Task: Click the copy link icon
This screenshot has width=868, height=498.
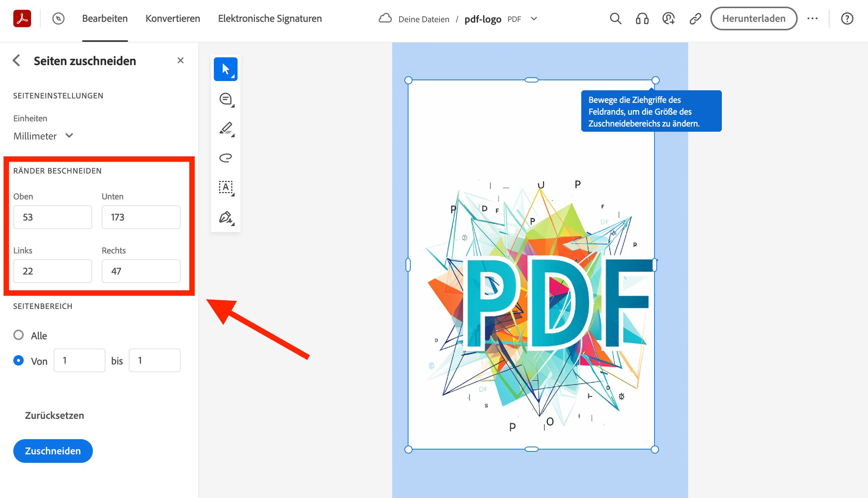Action: (x=695, y=18)
